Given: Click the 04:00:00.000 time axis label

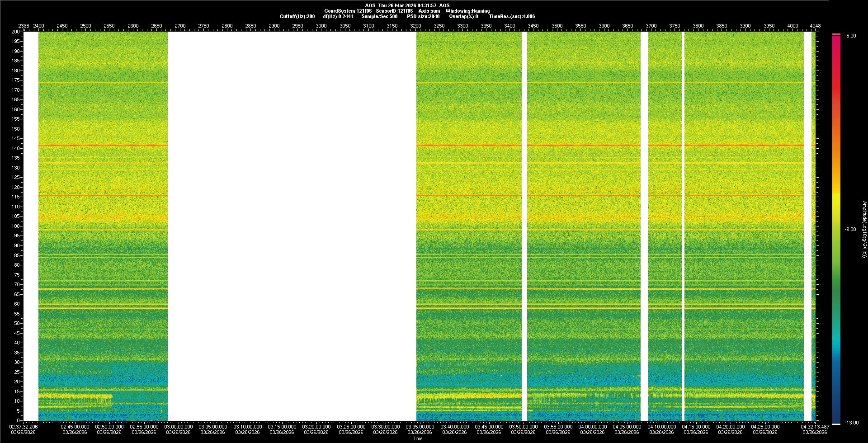Looking at the screenshot, I should tap(592, 427).
